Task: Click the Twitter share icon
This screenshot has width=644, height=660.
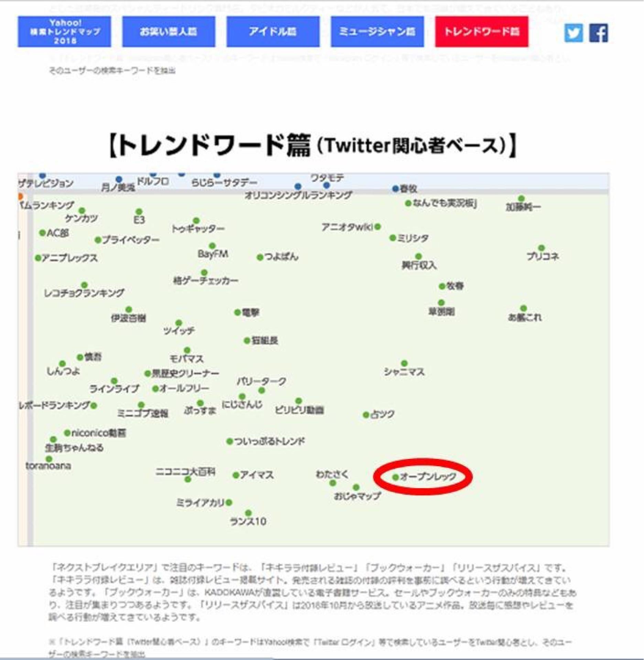Action: click(x=573, y=33)
